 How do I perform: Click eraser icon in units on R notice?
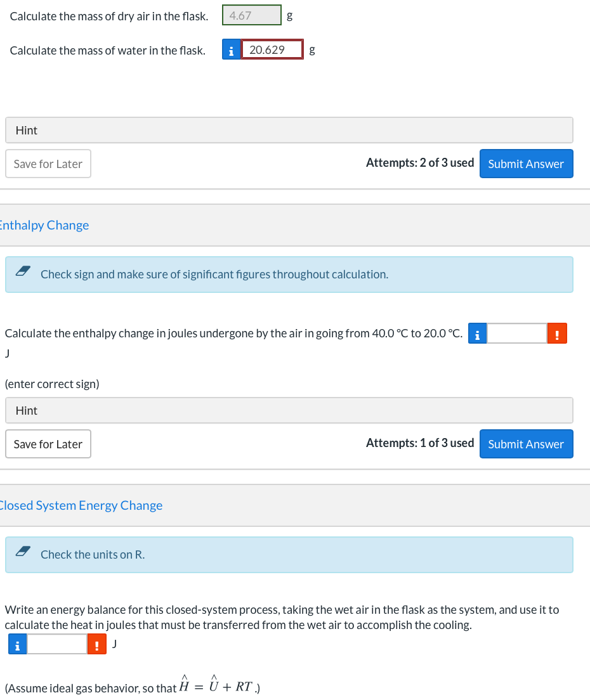(23, 552)
